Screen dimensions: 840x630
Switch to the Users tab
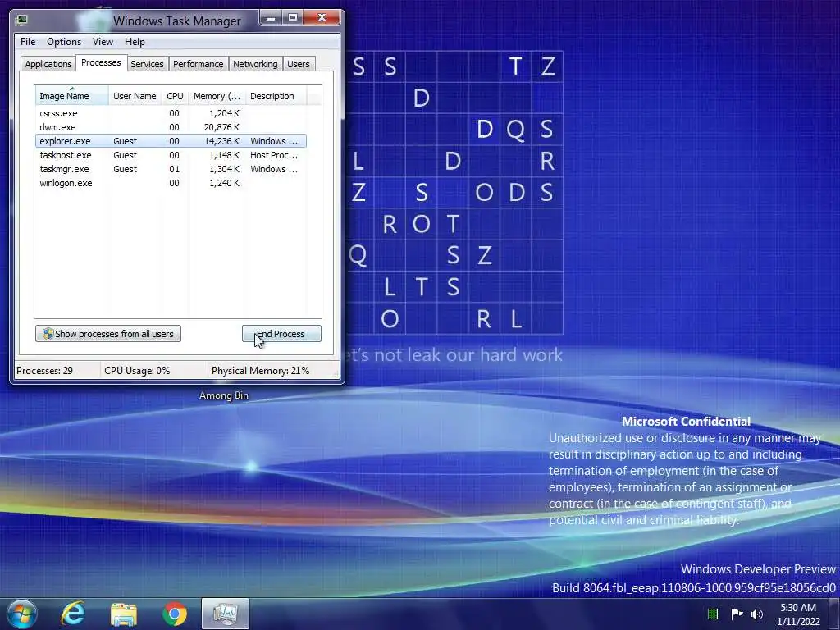click(x=299, y=64)
